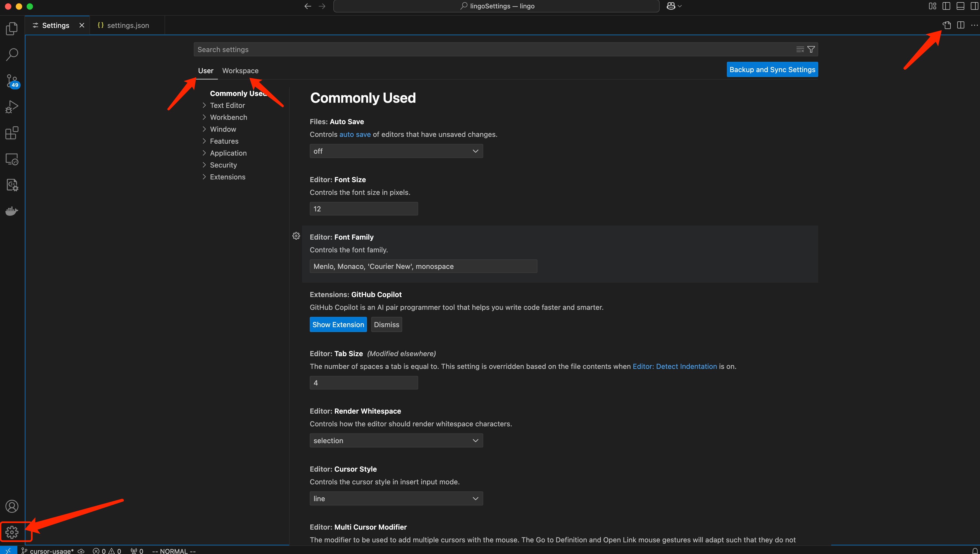This screenshot has width=980, height=554.
Task: Click the lingoSettings command center search box
Action: [497, 6]
